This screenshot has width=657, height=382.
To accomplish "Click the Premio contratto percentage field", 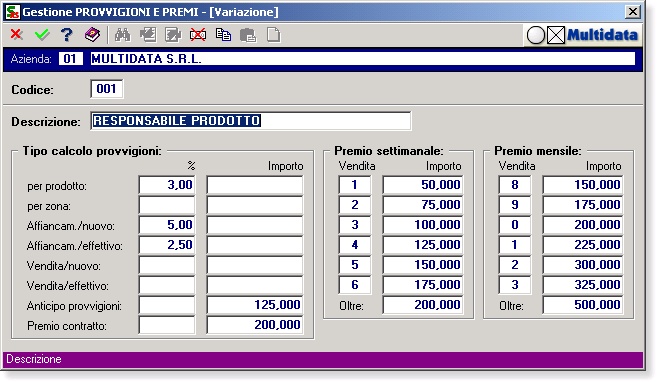I will click(x=167, y=325).
